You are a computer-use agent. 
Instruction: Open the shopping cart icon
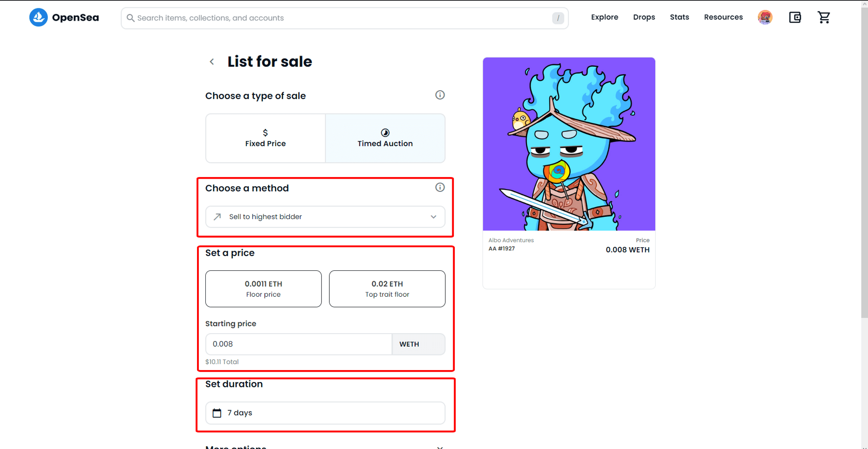tap(823, 17)
